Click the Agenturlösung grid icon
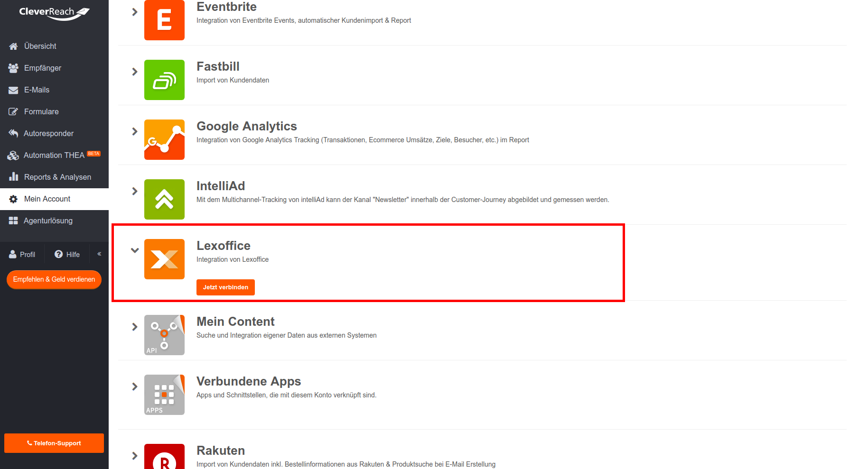The height and width of the screenshot is (469, 868). tap(13, 221)
